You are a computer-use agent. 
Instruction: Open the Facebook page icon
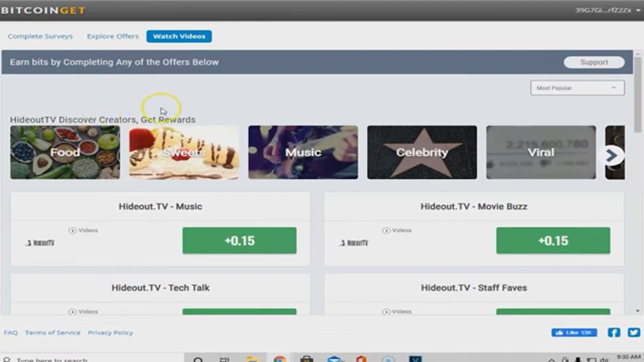pyautogui.click(x=614, y=332)
